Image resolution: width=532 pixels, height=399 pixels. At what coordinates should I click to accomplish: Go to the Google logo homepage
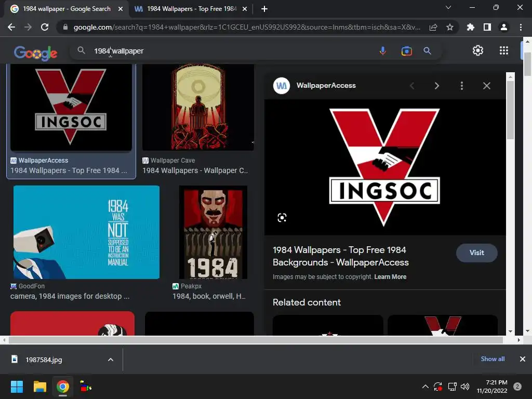[36, 53]
